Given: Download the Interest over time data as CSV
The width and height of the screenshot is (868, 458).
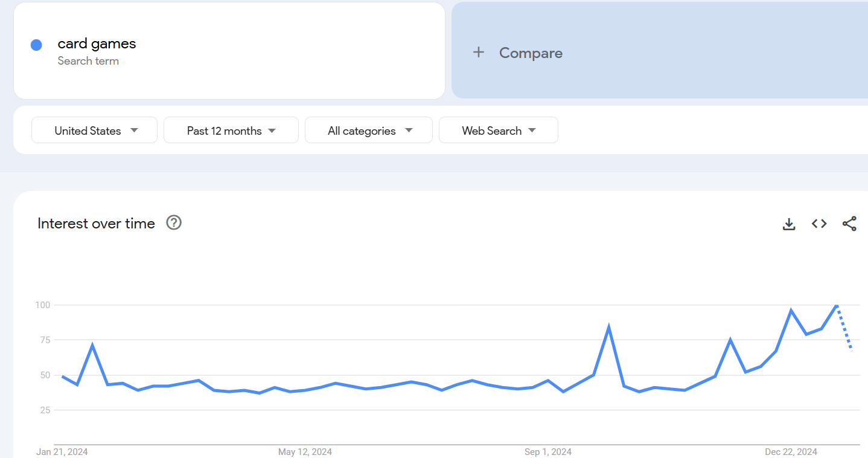Looking at the screenshot, I should coord(788,224).
